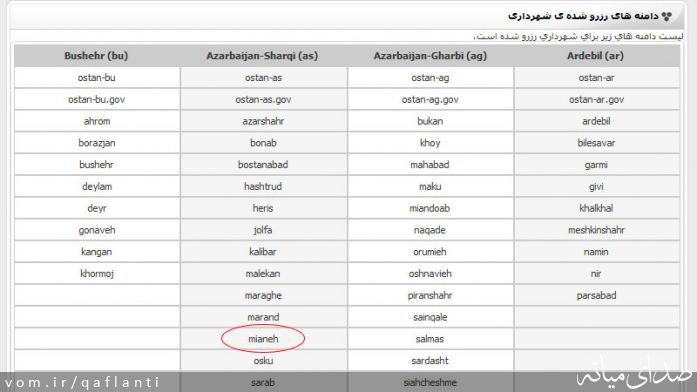Select the ahrom entry
Viewport: 697px width, 392px height.
96,121
